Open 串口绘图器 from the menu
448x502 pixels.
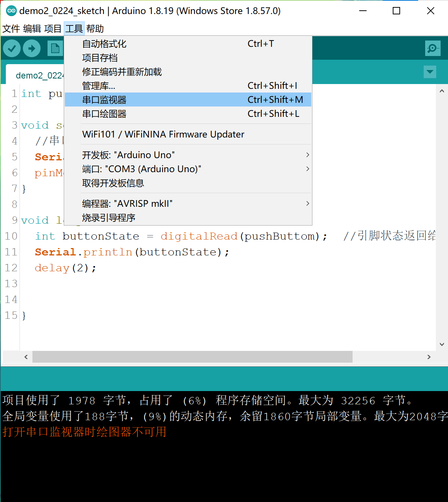click(x=188, y=114)
